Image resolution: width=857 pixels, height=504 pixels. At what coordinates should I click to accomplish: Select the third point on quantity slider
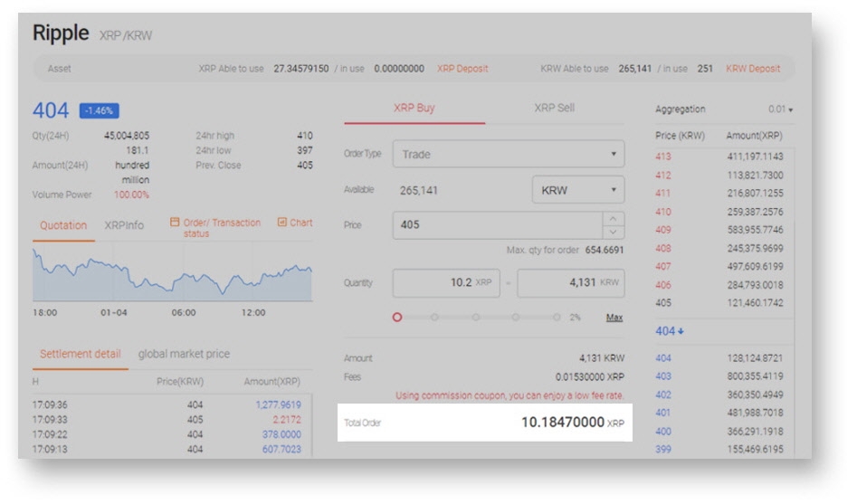[476, 317]
